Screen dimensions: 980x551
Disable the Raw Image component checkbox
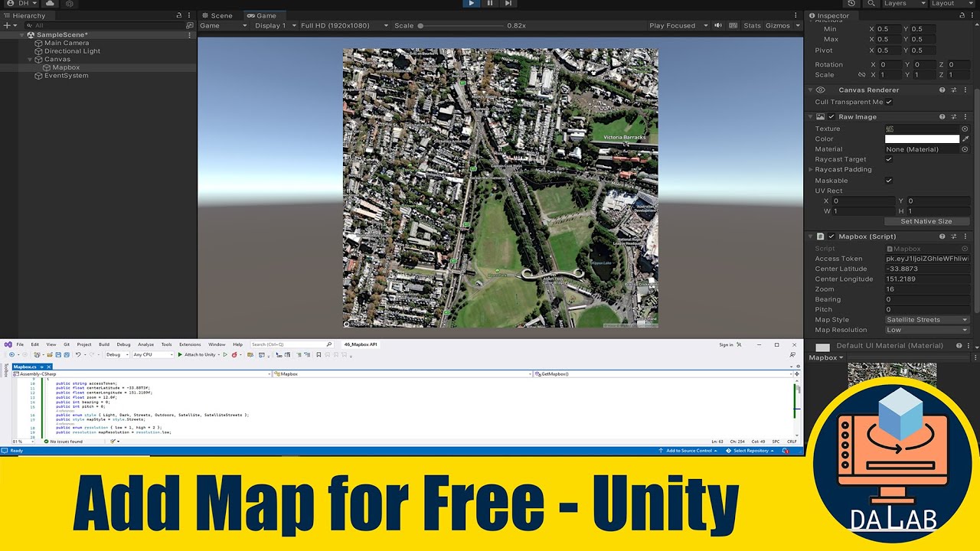click(831, 117)
